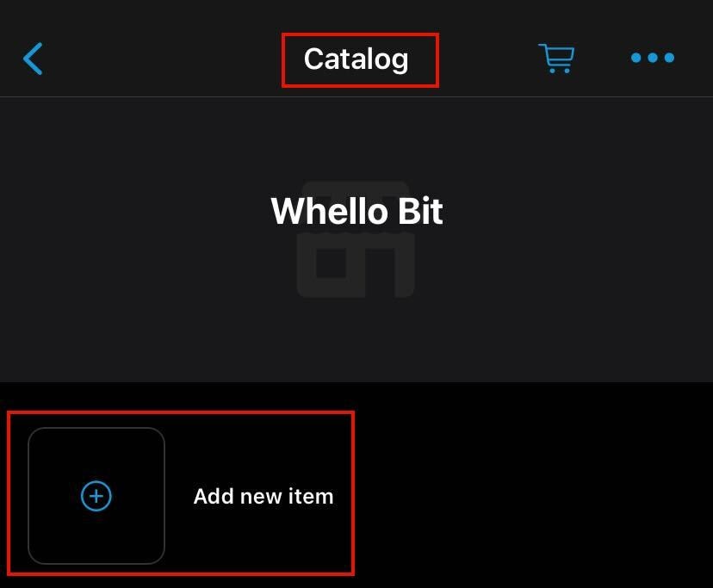Return to previous screen with chevron
The height and width of the screenshot is (588, 713).
click(x=33, y=59)
